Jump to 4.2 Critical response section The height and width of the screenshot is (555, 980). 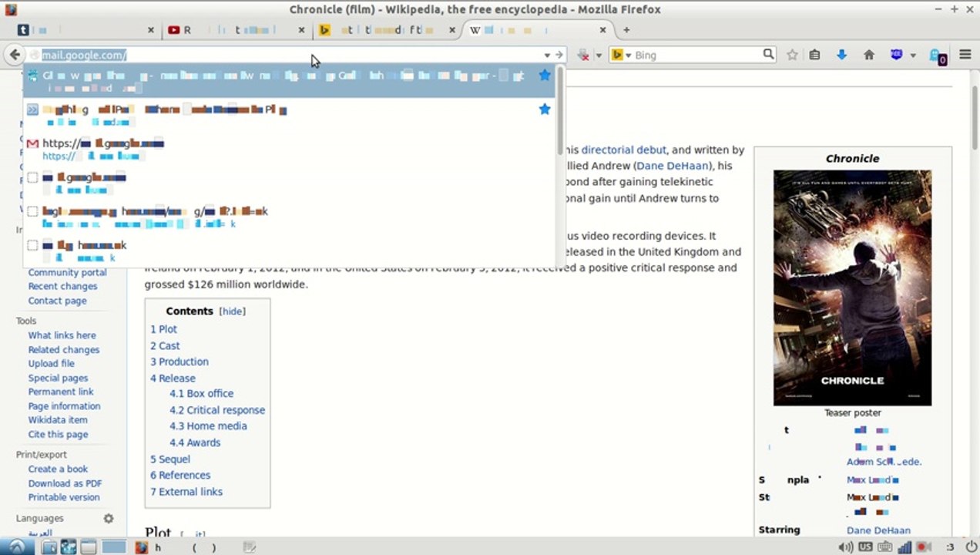217,410
